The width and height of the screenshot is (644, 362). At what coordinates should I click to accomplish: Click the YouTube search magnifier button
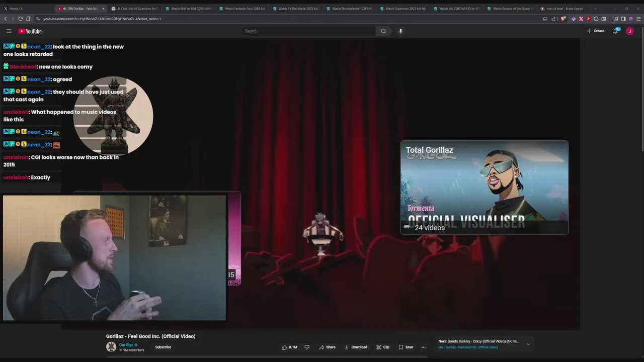[383, 31]
